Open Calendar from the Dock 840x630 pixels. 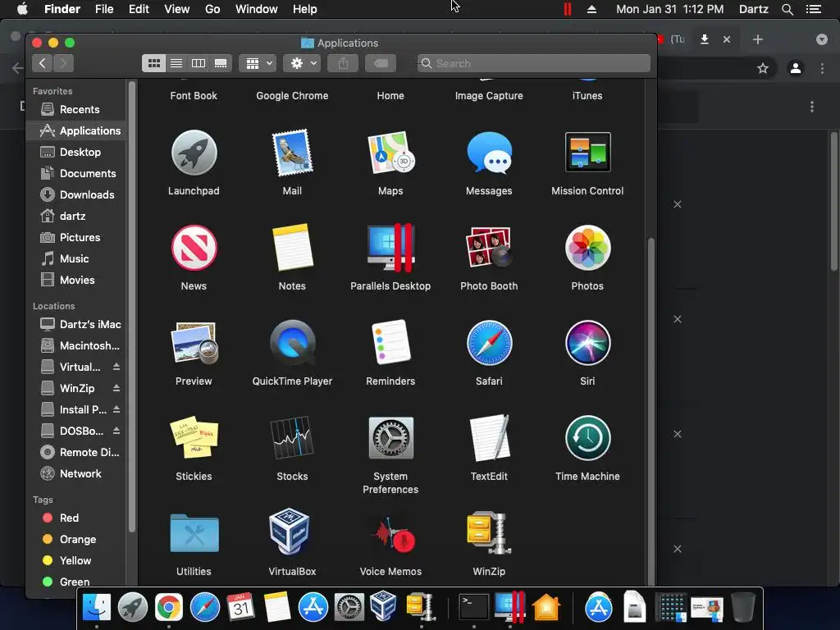[240, 607]
